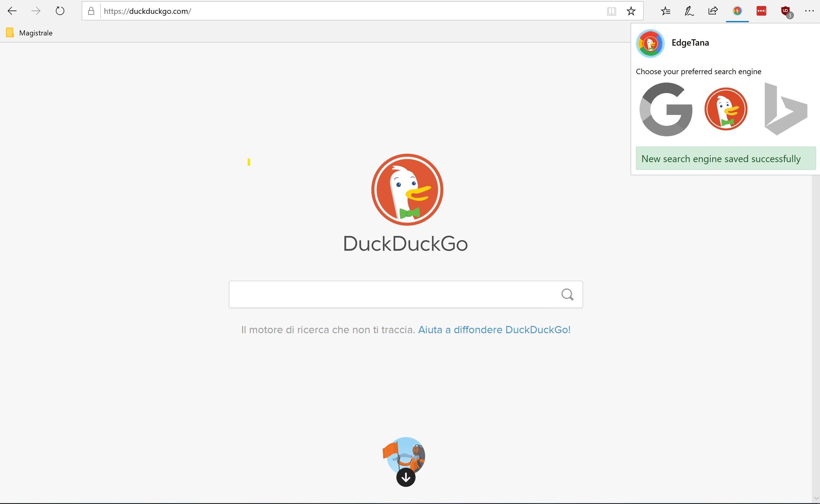820x504 pixels.
Task: Open the Favorites hub icon
Action: pyautogui.click(x=665, y=11)
